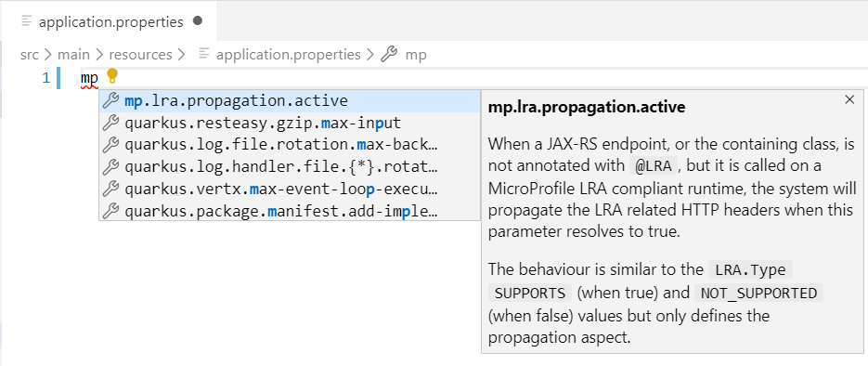Click the file icon on application.properties tab
868x366 pixels.
[x=27, y=21]
